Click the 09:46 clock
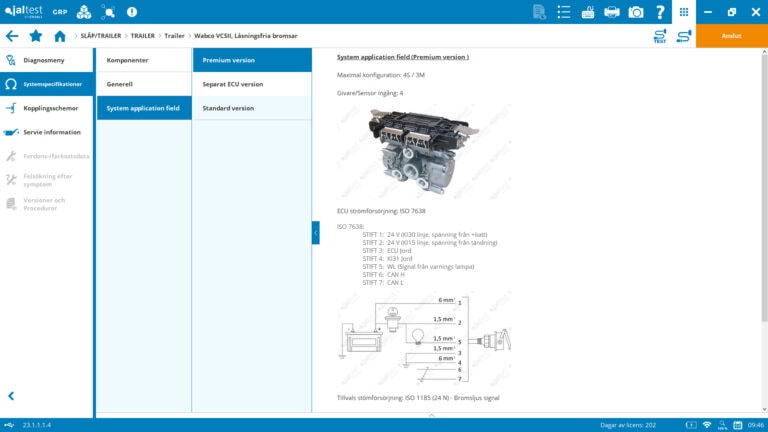 point(756,425)
